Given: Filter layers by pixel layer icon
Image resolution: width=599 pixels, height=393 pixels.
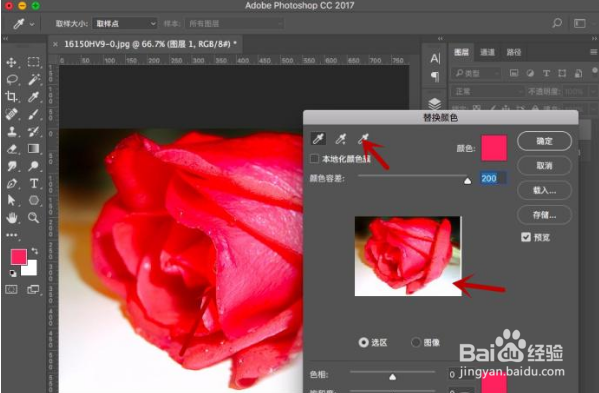Looking at the screenshot, I should [x=514, y=73].
